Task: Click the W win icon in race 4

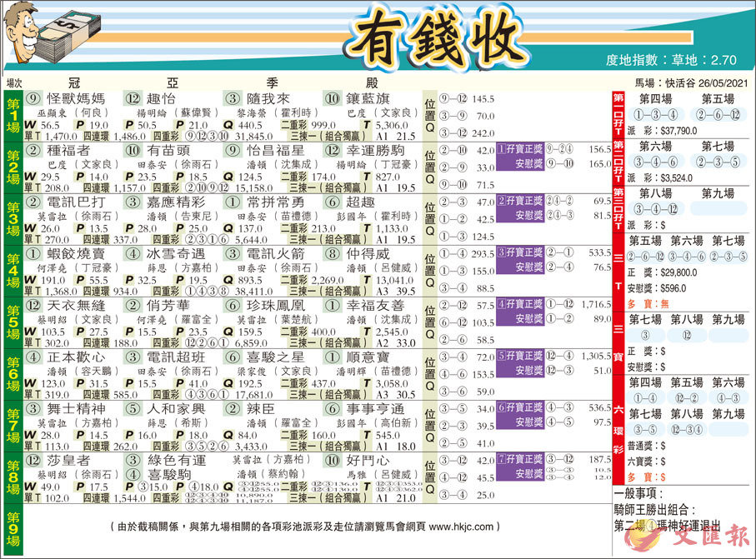Action: pyautogui.click(x=29, y=282)
